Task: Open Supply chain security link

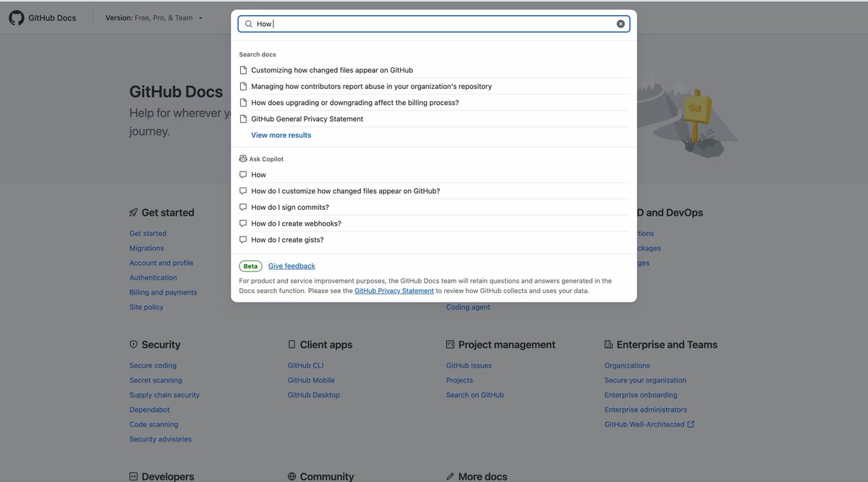Action: [x=164, y=395]
